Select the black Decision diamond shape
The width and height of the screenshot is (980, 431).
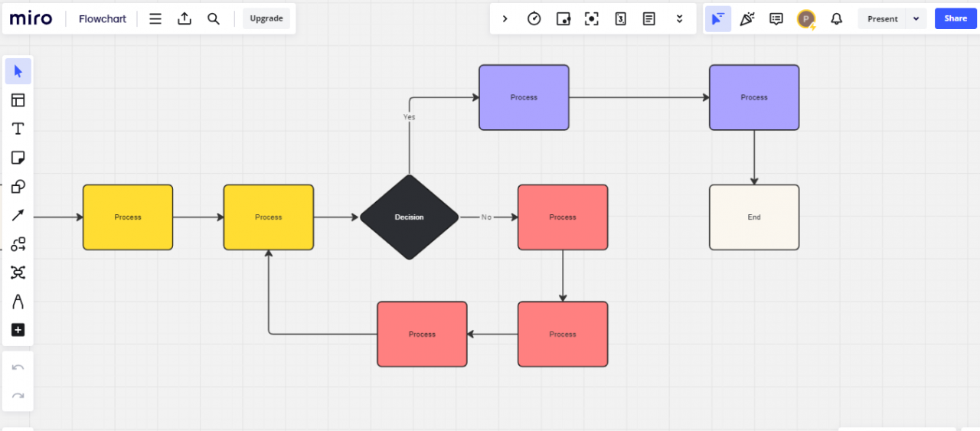409,217
